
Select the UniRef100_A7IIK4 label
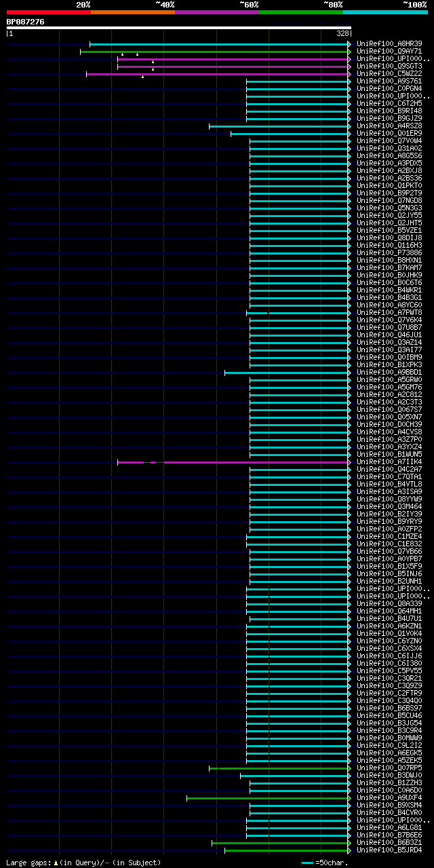[389, 461]
